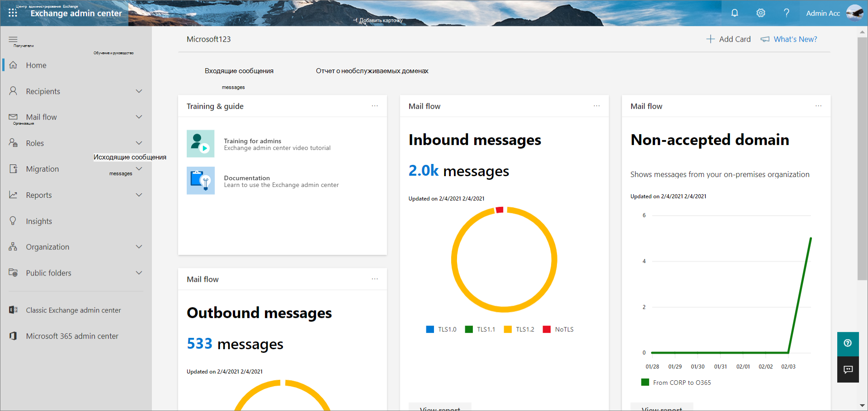Collapse the navigation hamburger menu
Image resolution: width=868 pixels, height=411 pixels.
pos(13,39)
